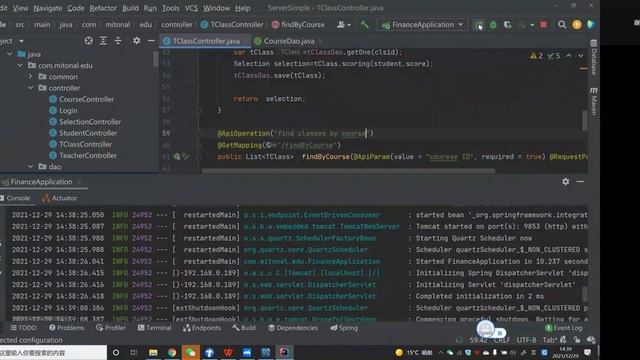Expand all in the Project panel toolbar
Image resolution: width=640 pixels, height=360 pixels.
click(103, 41)
